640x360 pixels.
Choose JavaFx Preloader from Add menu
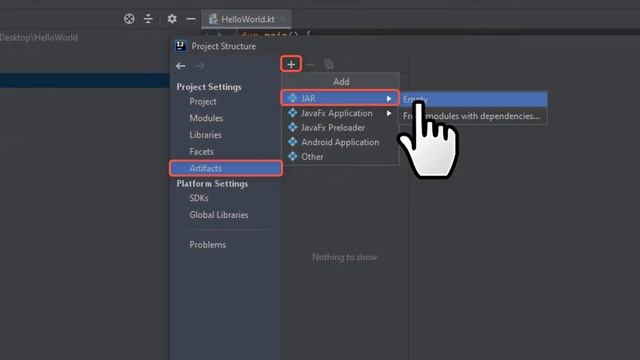pyautogui.click(x=340, y=128)
